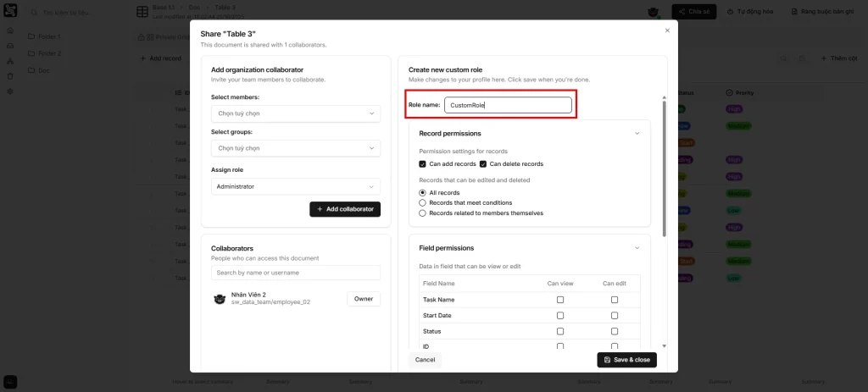Toggle the Can delete records checkbox

483,163
